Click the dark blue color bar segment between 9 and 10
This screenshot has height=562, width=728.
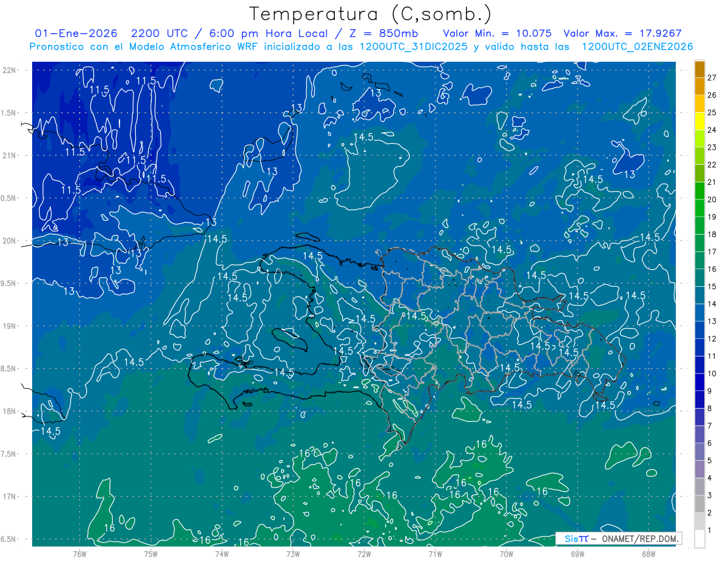click(700, 383)
